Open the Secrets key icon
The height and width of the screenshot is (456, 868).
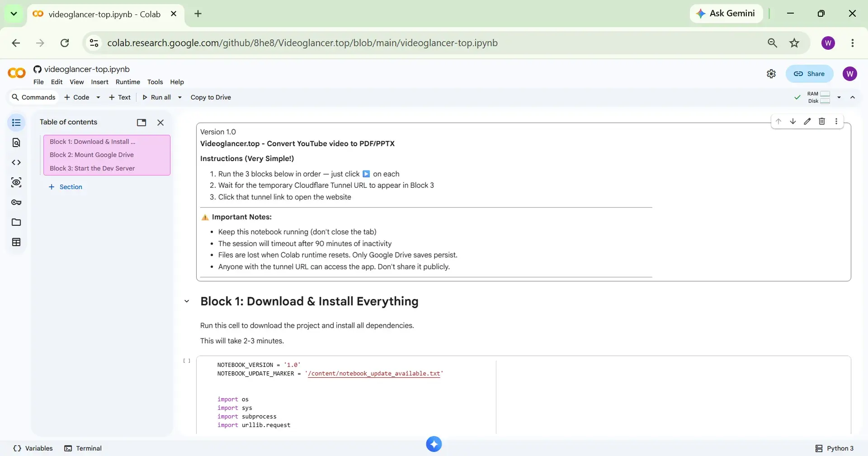(x=16, y=202)
